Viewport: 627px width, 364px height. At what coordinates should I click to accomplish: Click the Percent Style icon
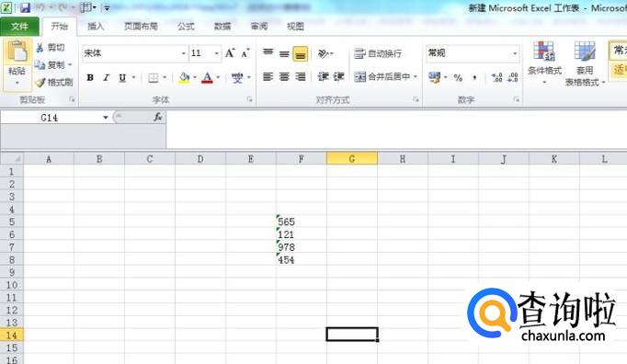[x=458, y=77]
